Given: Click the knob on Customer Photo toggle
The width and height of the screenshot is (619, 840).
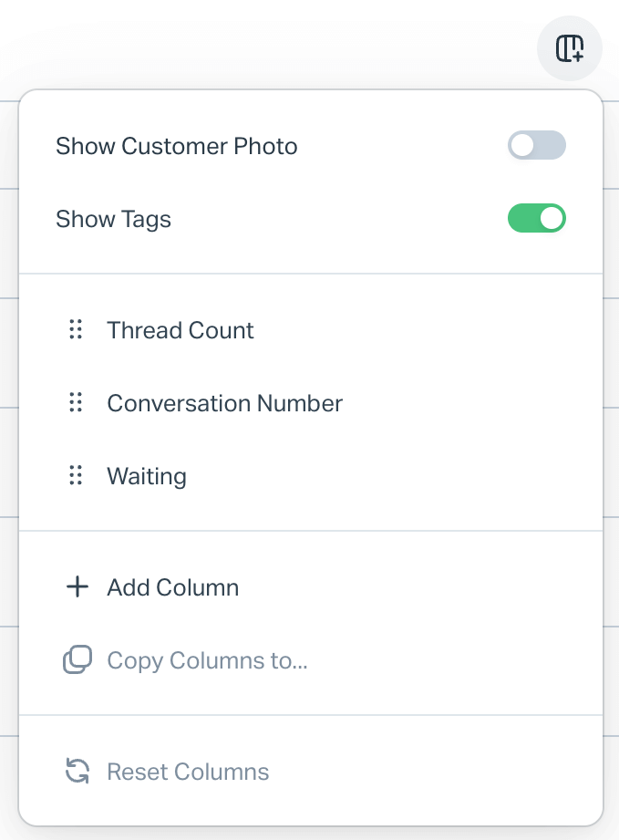Looking at the screenshot, I should click(x=522, y=145).
